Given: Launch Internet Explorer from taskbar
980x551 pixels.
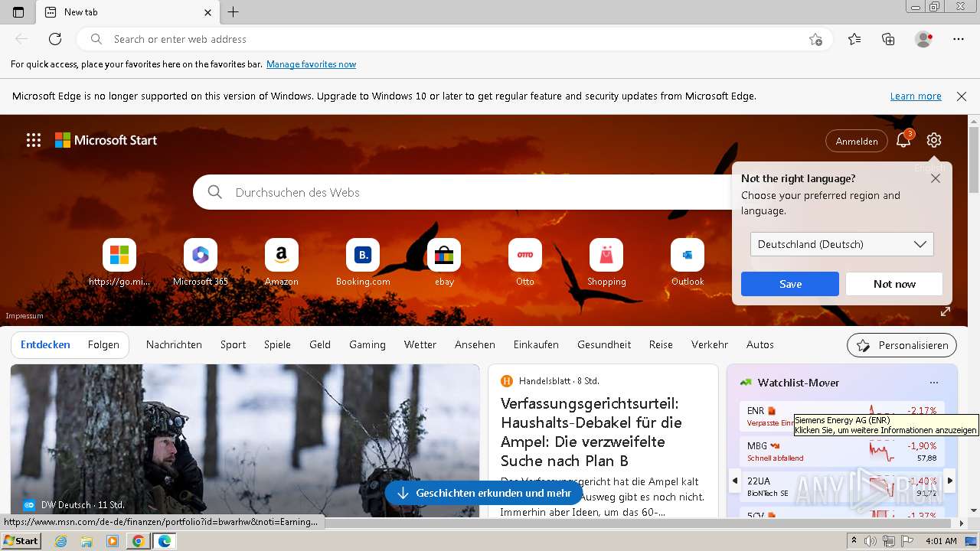Looking at the screenshot, I should pyautogui.click(x=61, y=541).
